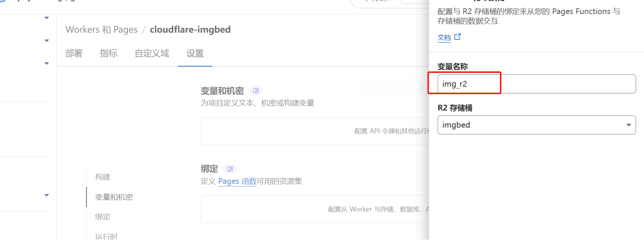
Task: Open the 文档 documentation link
Action: coord(444,37)
